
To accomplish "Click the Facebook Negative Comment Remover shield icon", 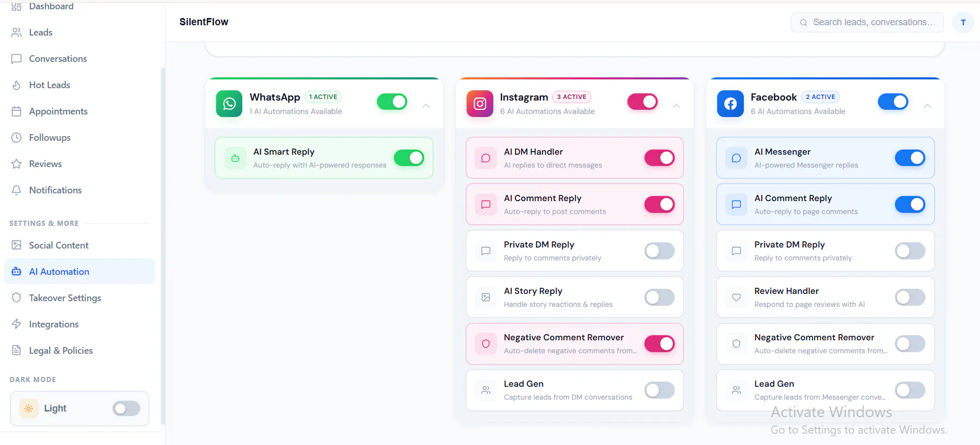I will pos(736,344).
